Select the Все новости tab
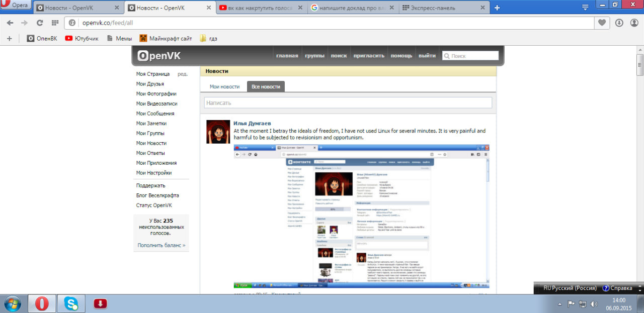 pyautogui.click(x=266, y=86)
